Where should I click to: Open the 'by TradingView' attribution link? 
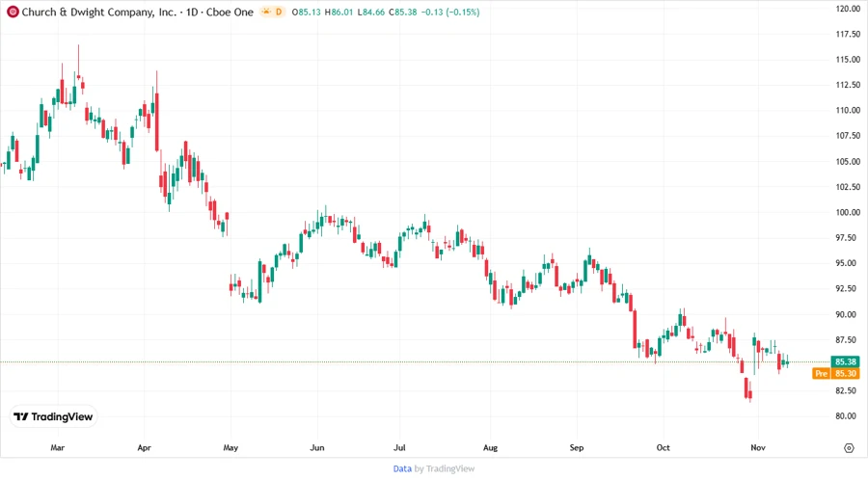(x=445, y=468)
